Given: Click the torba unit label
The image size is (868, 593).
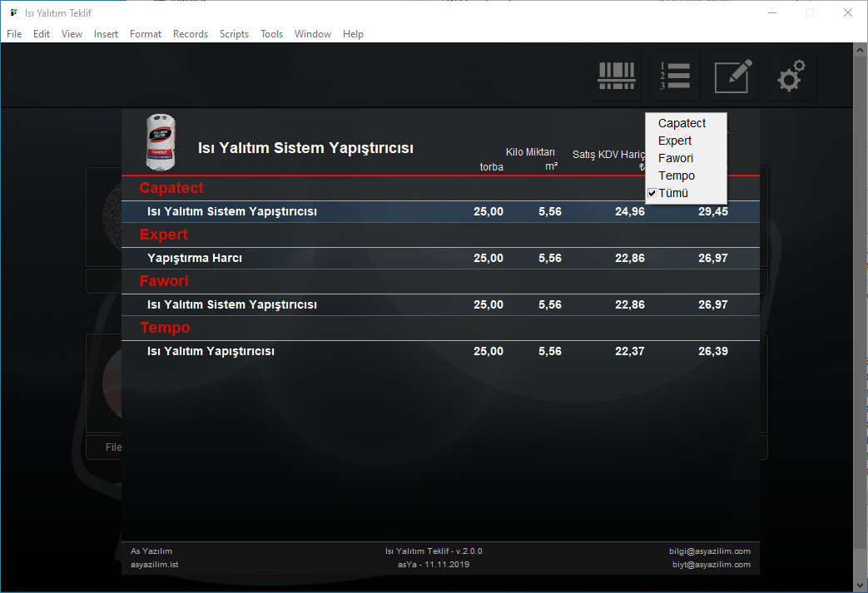Looking at the screenshot, I should tap(492, 167).
